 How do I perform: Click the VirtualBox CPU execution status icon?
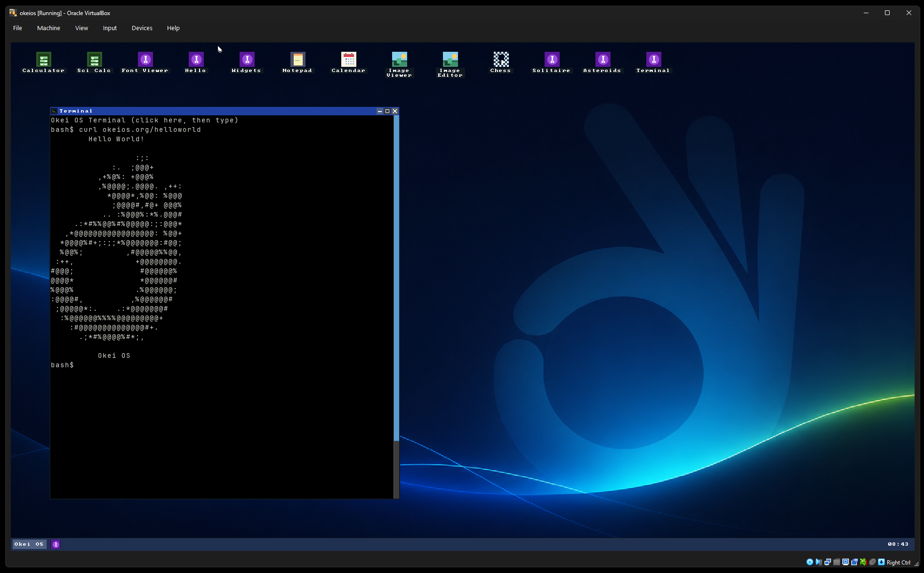[863, 562]
